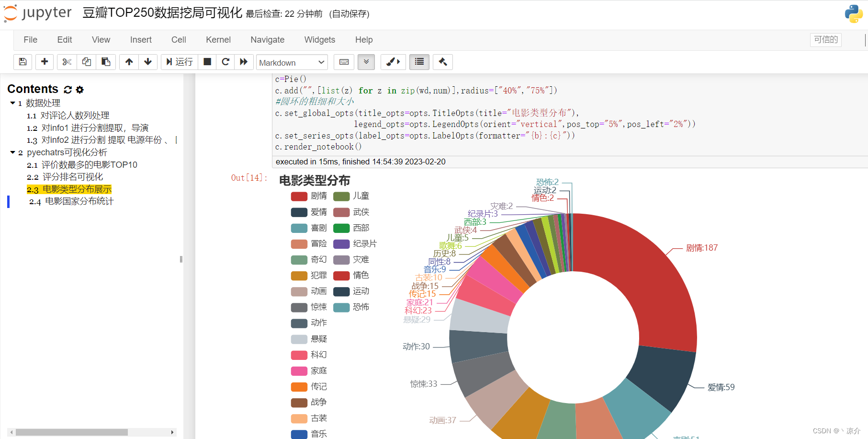Collapse the pyechatrs可视化分析 section in Contents
This screenshot has height=439, width=868.
[x=13, y=152]
